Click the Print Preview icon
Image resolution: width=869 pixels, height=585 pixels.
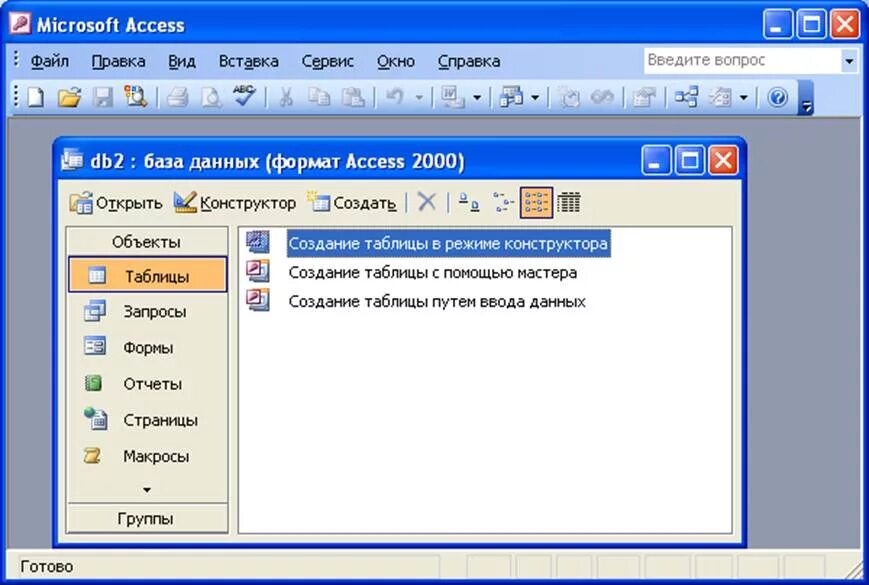point(211,98)
